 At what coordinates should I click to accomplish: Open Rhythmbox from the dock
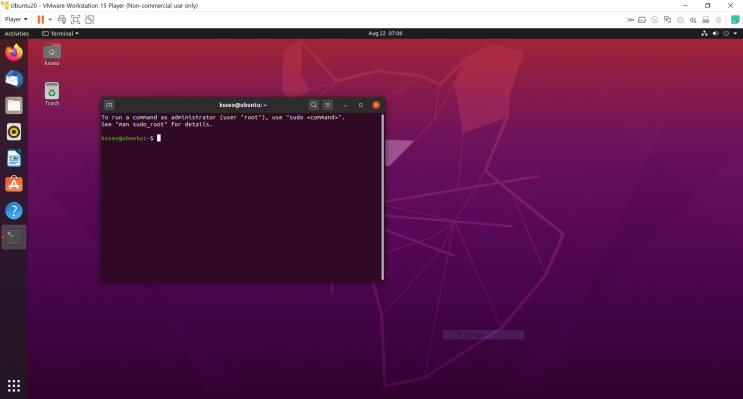point(14,132)
